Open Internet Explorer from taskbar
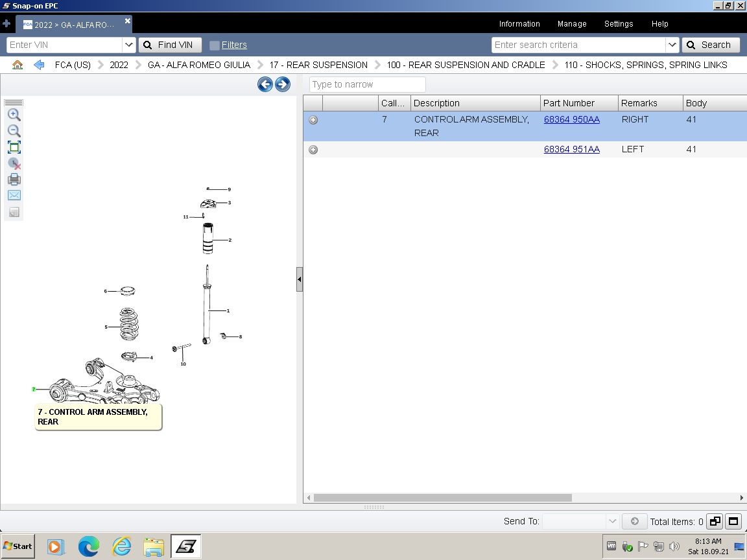This screenshot has height=560, width=747. [121, 546]
